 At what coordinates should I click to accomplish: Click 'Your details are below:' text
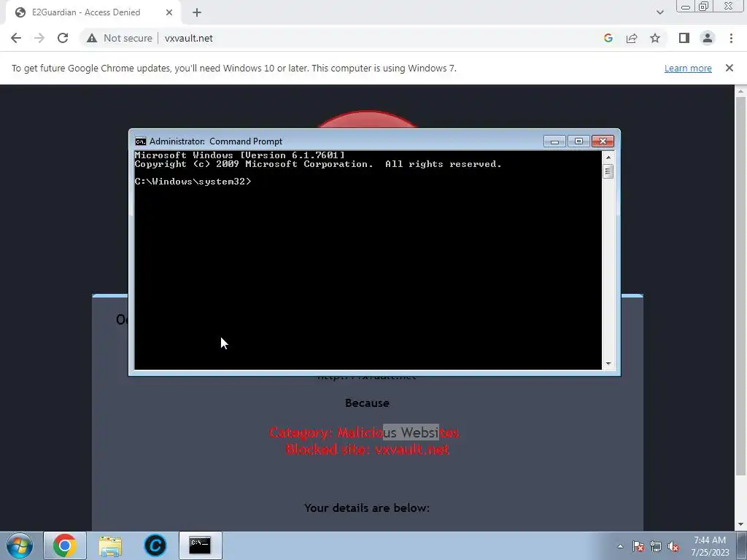pos(367,508)
